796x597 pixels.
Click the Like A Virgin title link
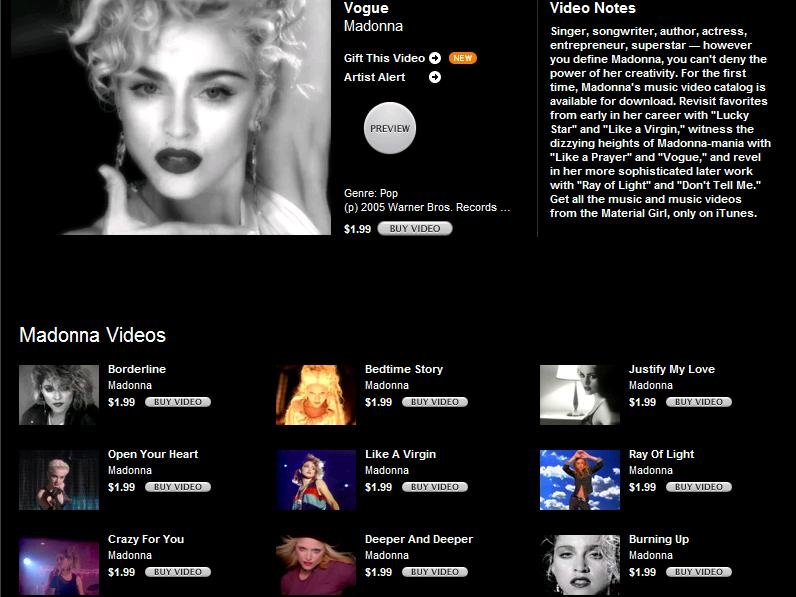point(400,454)
